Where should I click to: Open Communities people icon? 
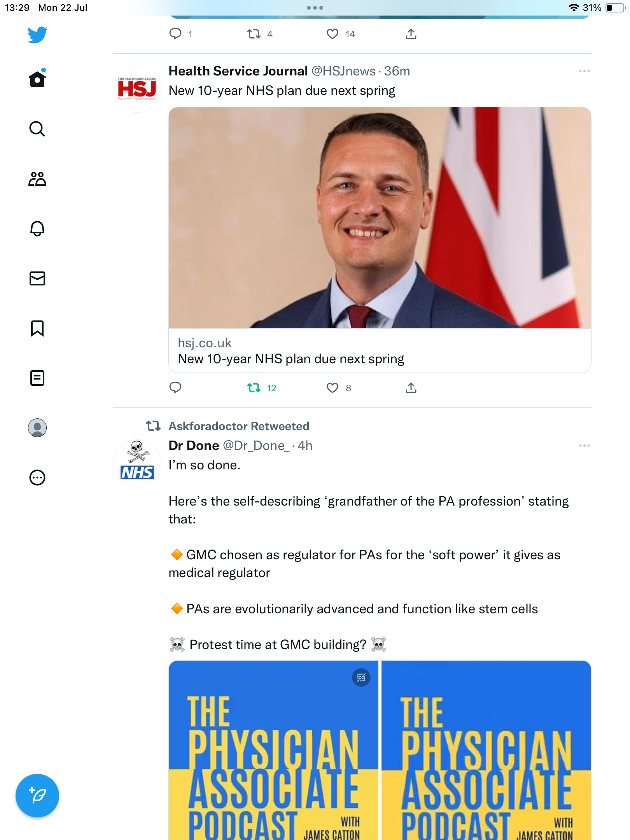click(37, 179)
